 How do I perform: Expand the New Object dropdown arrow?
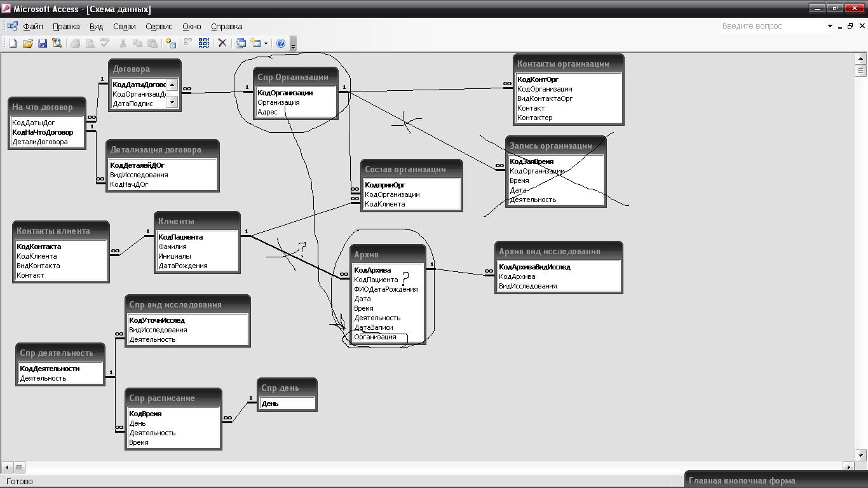coord(266,43)
